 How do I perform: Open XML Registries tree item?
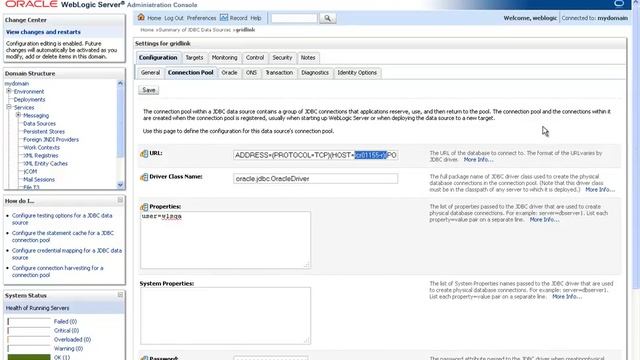[x=41, y=155]
